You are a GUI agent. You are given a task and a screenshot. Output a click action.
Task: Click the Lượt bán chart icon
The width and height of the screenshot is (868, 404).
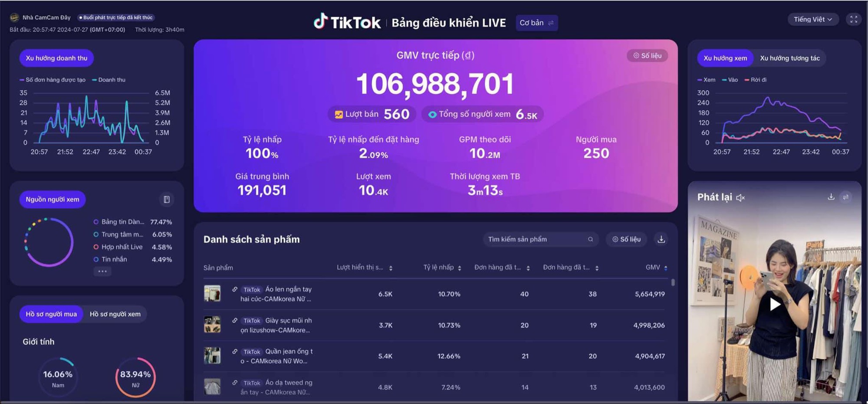pos(339,114)
